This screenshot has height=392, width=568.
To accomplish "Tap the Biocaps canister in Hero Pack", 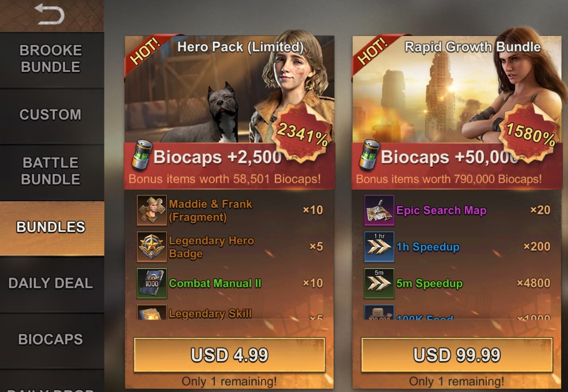I will tap(142, 155).
